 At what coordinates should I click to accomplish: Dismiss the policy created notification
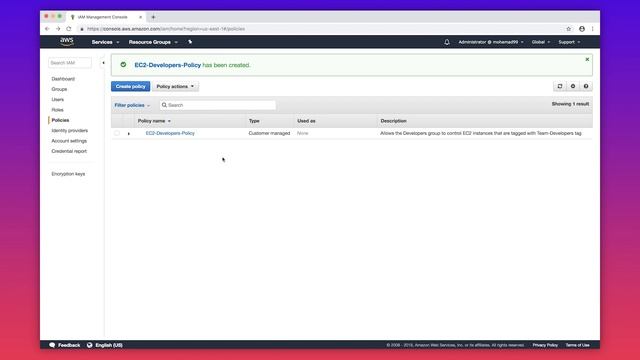[587, 60]
